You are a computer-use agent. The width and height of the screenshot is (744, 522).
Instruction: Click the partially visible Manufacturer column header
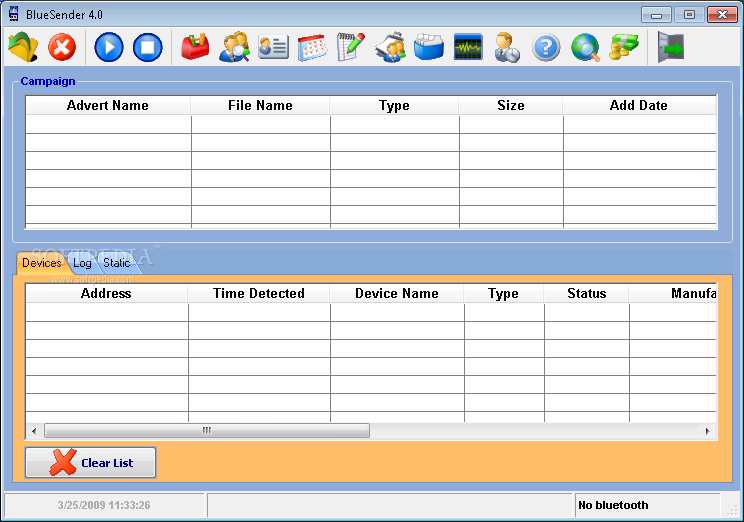673,293
